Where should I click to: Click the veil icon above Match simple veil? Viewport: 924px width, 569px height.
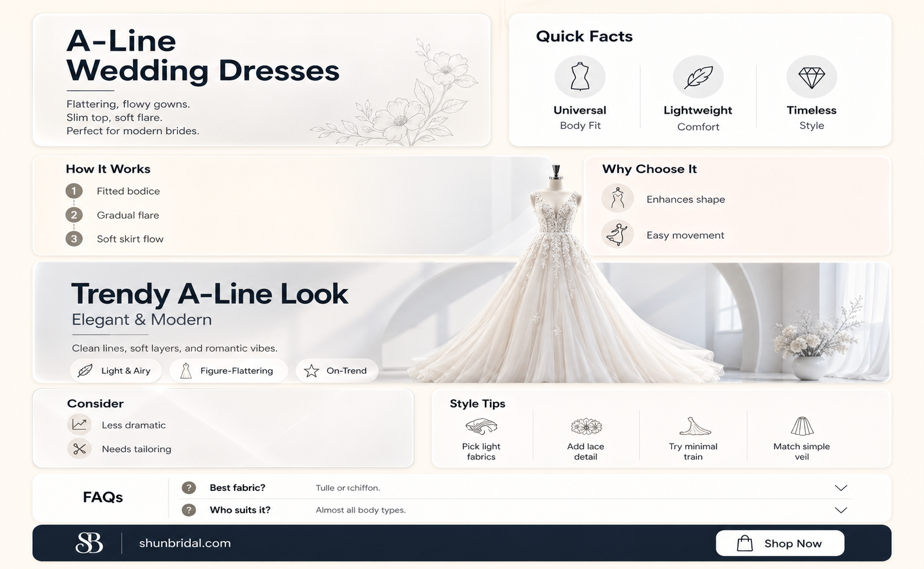click(x=801, y=426)
